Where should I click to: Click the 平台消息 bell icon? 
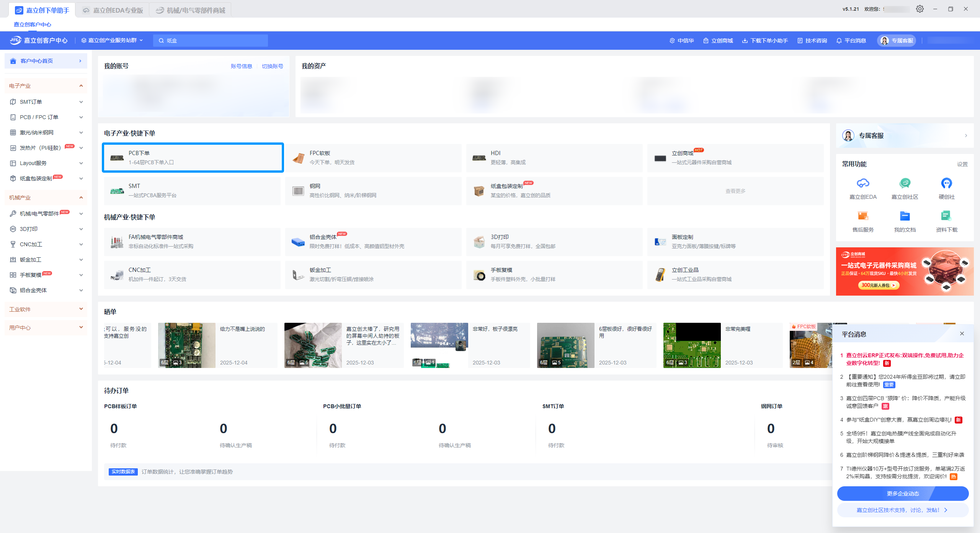click(839, 41)
